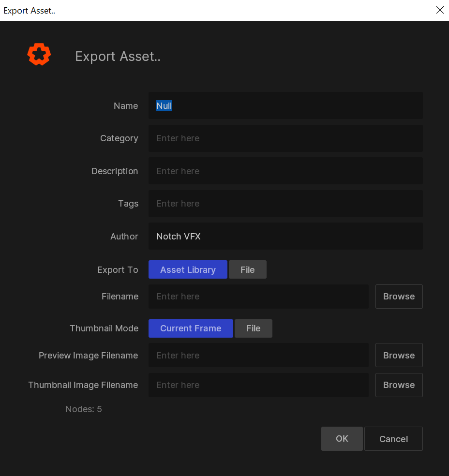This screenshot has width=449, height=476.
Task: Select the Asset Library export option
Action: 188,269
